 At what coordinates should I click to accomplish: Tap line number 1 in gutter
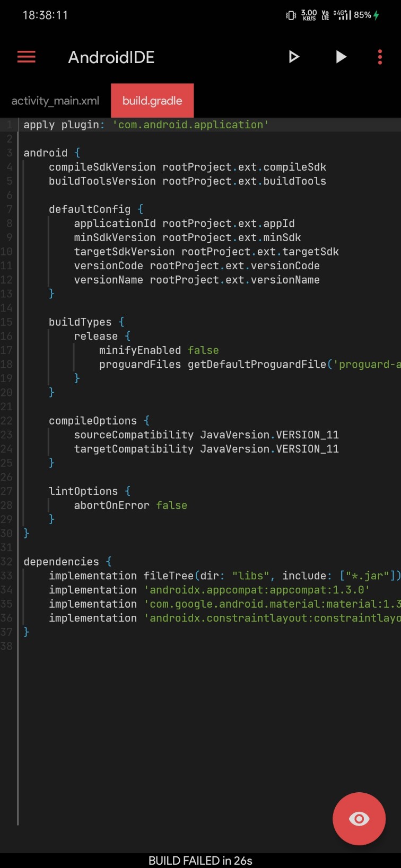pyautogui.click(x=9, y=125)
